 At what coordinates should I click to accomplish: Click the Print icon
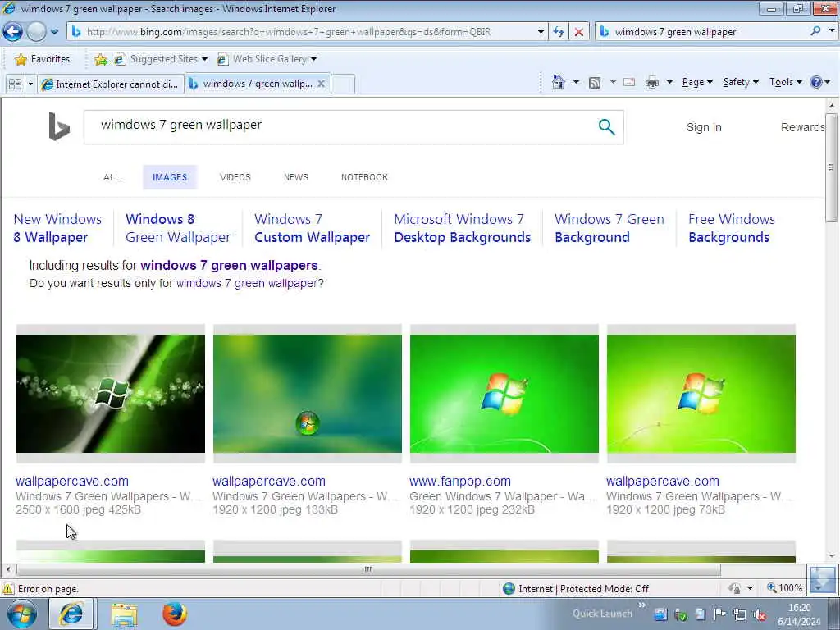tap(652, 82)
